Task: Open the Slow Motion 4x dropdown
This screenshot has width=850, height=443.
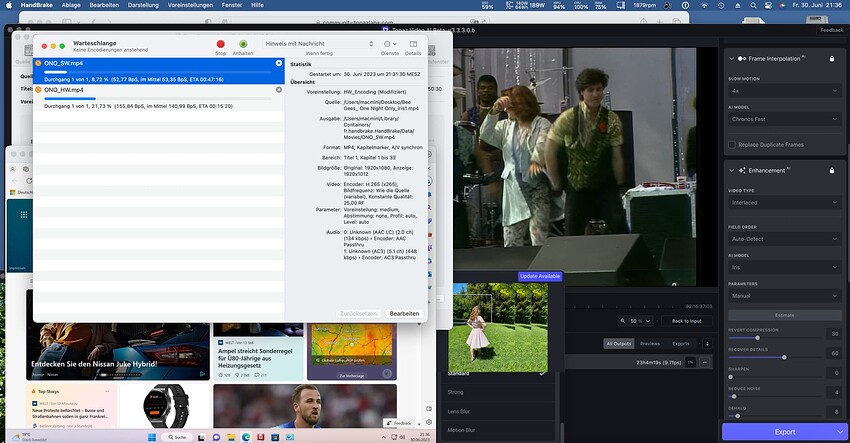Action: click(x=784, y=91)
